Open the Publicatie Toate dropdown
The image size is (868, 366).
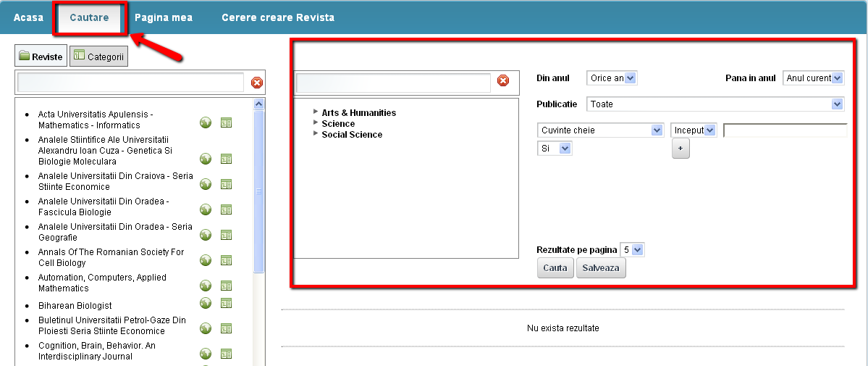pos(715,104)
